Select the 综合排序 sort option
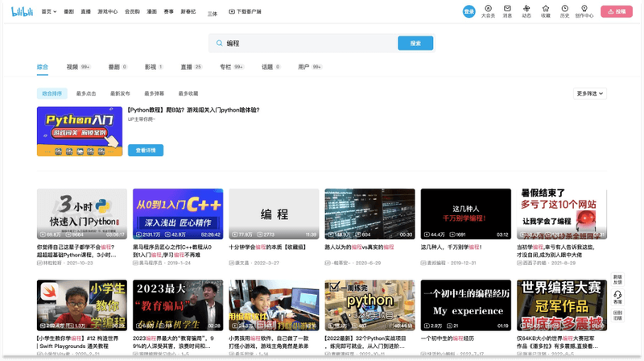Image resolution: width=644 pixels, height=361 pixels. pos(52,93)
